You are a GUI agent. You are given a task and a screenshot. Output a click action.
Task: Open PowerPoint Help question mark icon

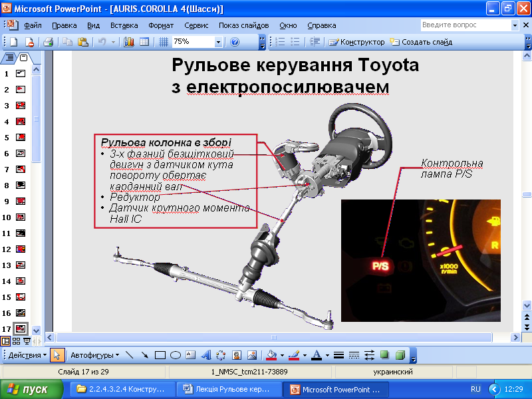pos(235,42)
